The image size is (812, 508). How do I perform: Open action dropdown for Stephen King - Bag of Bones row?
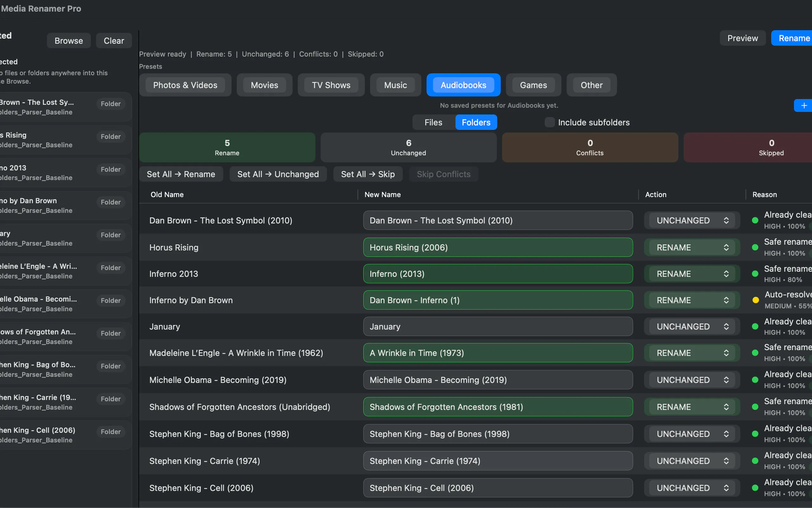(x=692, y=434)
